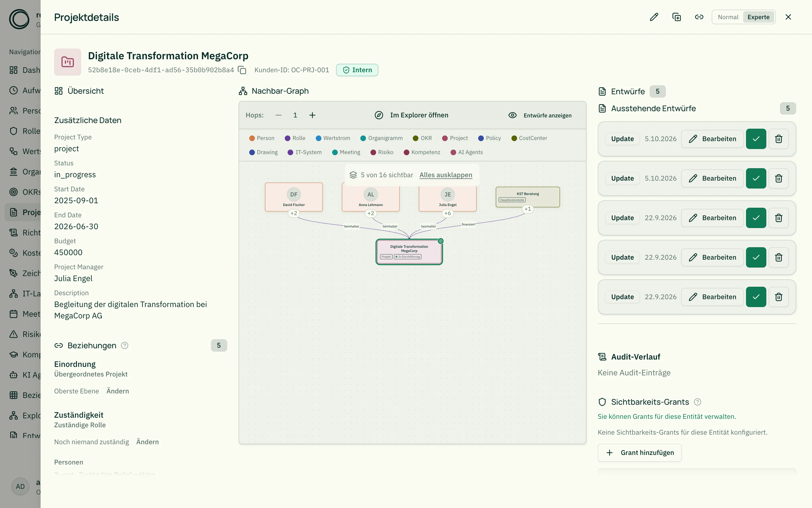Delete the last 22.9.2026 update draft

click(x=778, y=297)
